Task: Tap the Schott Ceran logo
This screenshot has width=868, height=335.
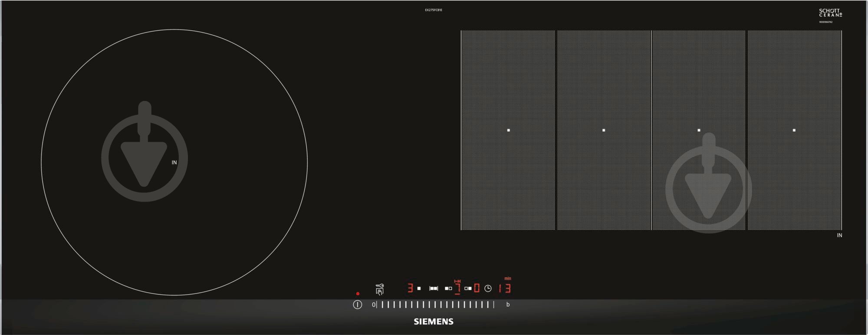Action: (x=830, y=13)
